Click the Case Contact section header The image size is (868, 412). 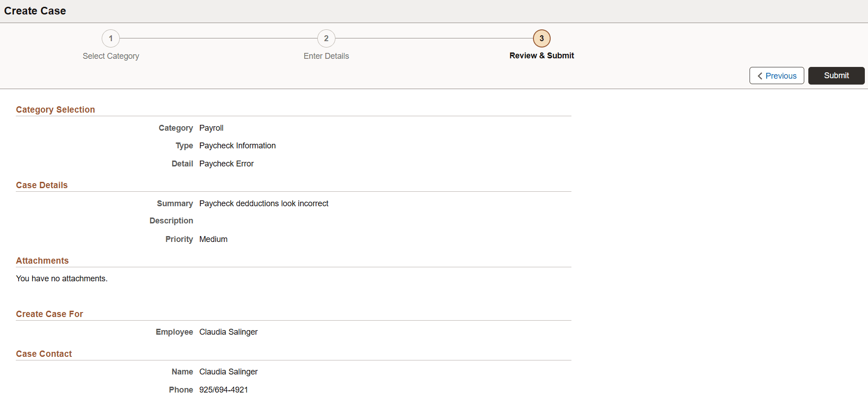pyautogui.click(x=44, y=354)
